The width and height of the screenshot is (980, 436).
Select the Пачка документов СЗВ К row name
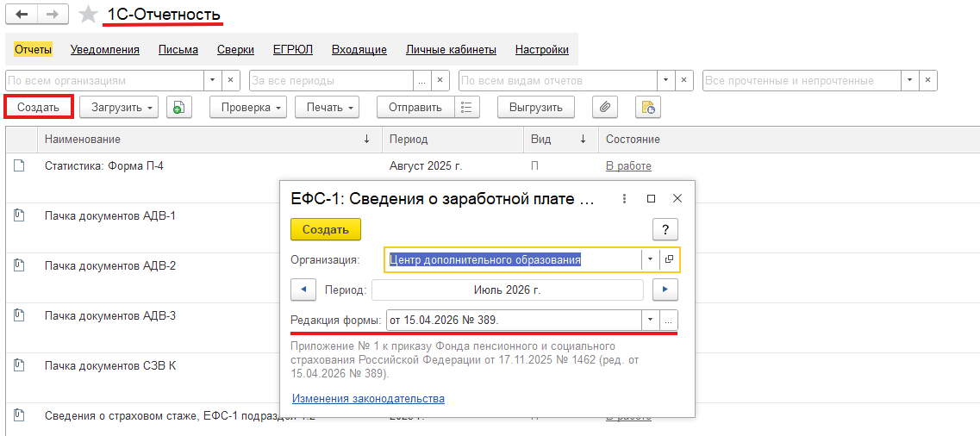click(110, 365)
